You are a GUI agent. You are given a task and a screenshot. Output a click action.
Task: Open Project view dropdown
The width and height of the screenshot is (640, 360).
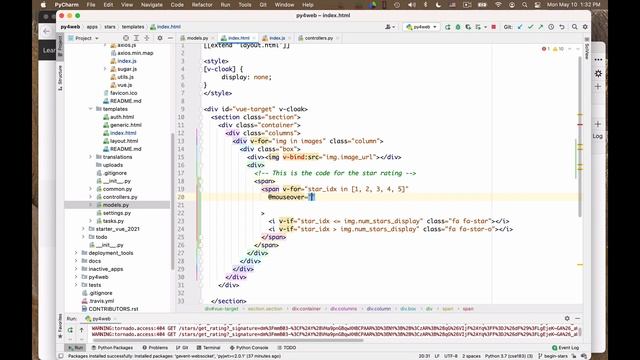point(84,38)
